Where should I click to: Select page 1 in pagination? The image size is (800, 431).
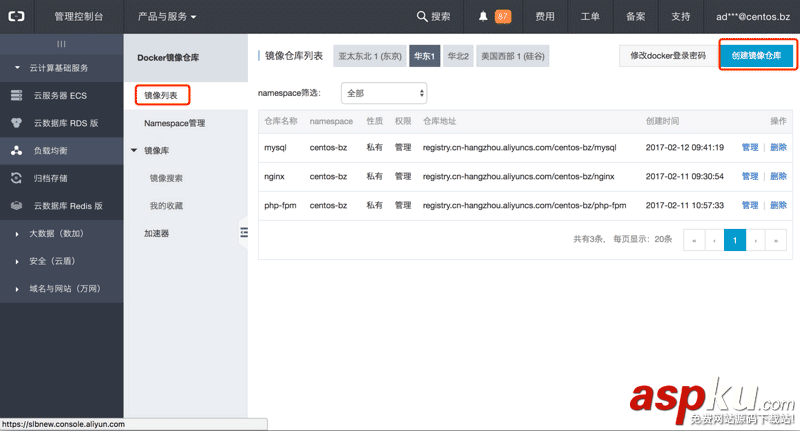(735, 240)
